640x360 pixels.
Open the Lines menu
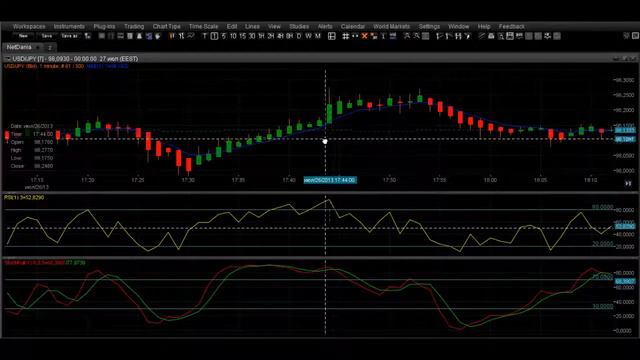252,27
